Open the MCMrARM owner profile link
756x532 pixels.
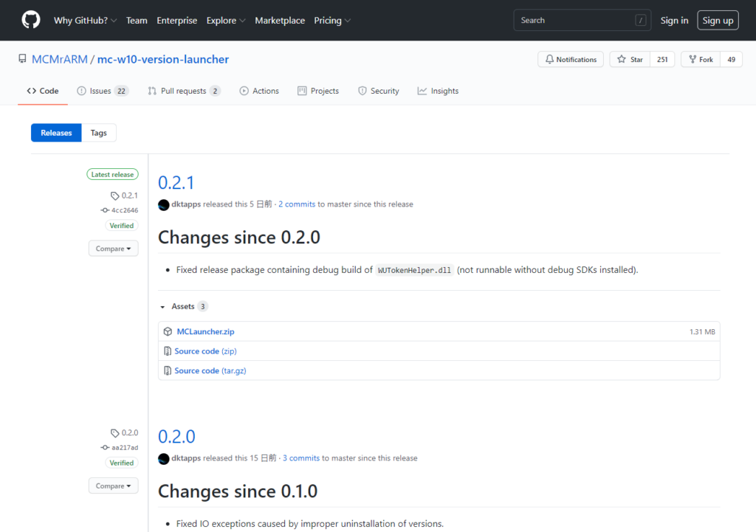click(x=59, y=59)
